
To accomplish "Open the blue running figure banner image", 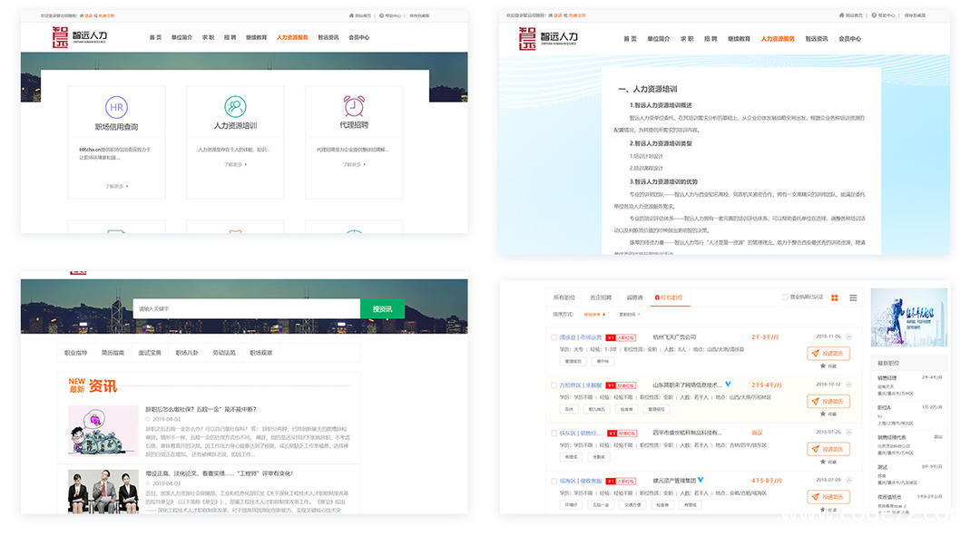I will (908, 317).
